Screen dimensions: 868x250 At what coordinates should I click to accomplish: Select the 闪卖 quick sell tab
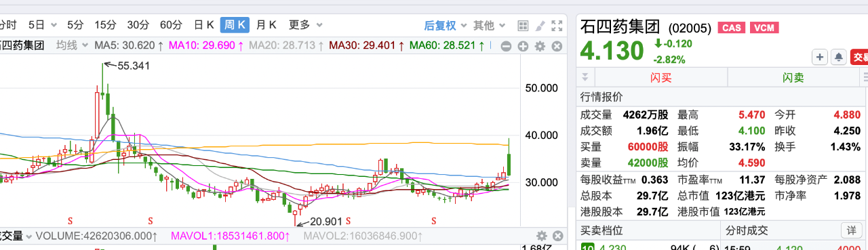pyautogui.click(x=793, y=77)
